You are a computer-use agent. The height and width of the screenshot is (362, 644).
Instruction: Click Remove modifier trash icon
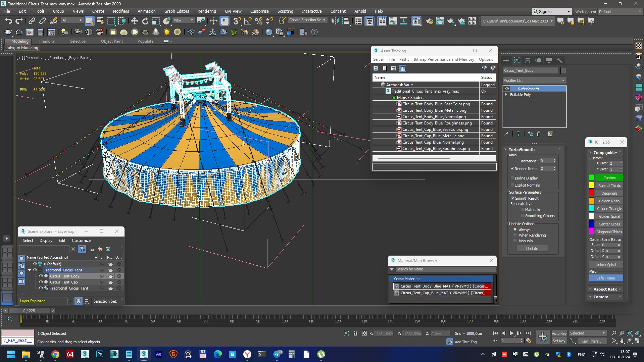point(539,134)
